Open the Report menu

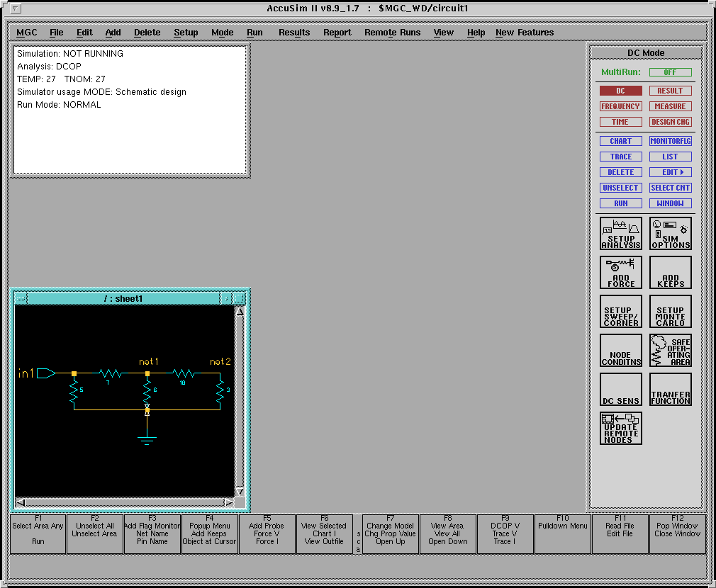coord(337,33)
